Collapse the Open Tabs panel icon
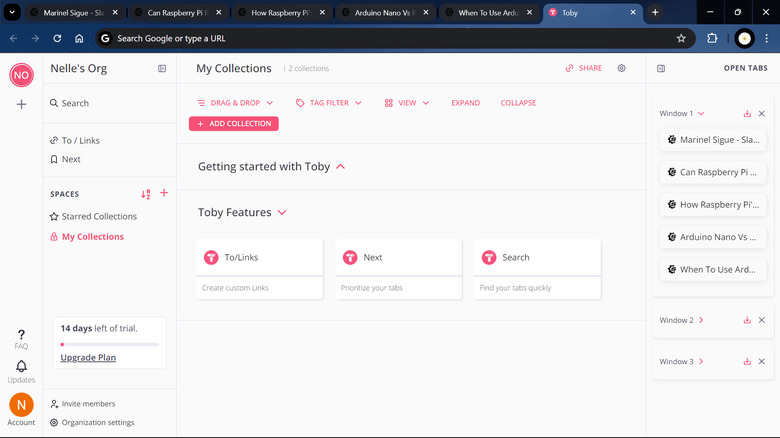 point(661,69)
